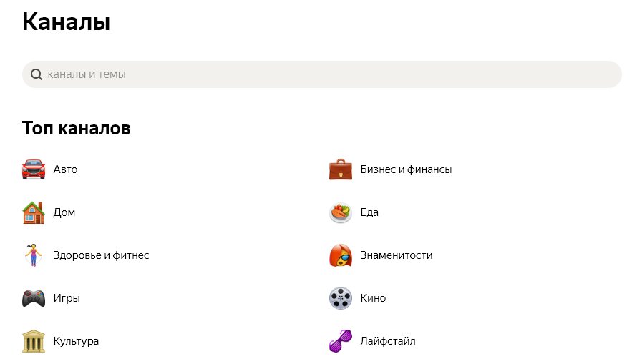Click the red-haired celebrity icon
The image size is (642, 364).
tap(341, 255)
